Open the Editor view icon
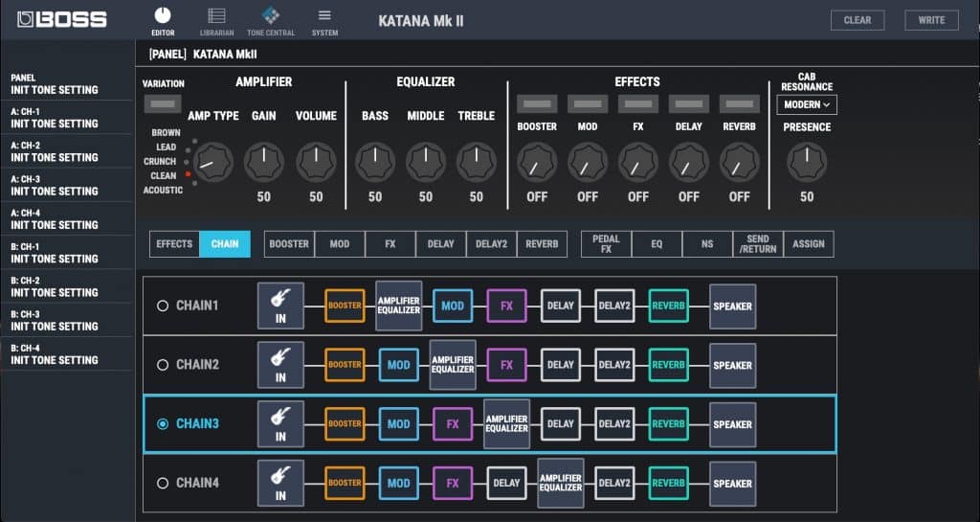Screen dimensions: 980x522 (x=163, y=15)
